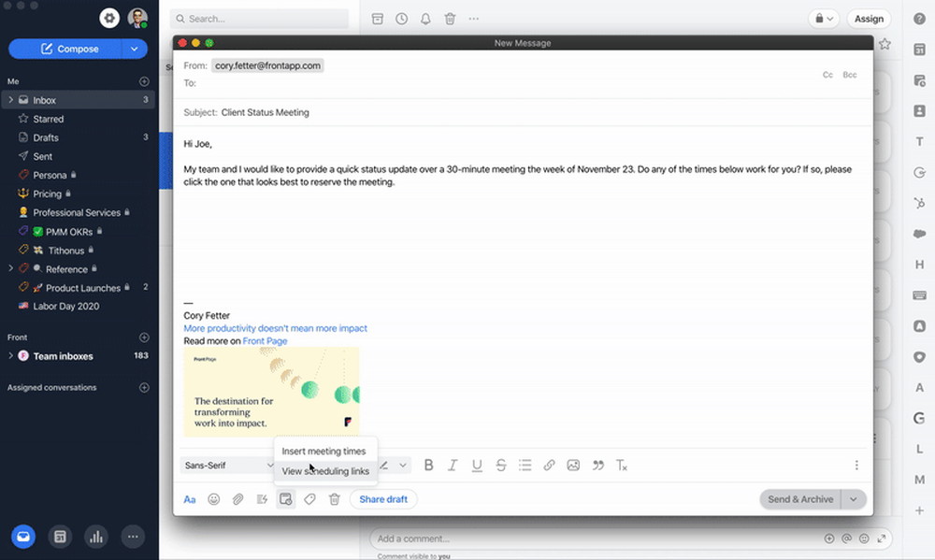Viewport: 935px width, 560px height.
Task: Expand the Team inboxes section
Action: pos(11,356)
